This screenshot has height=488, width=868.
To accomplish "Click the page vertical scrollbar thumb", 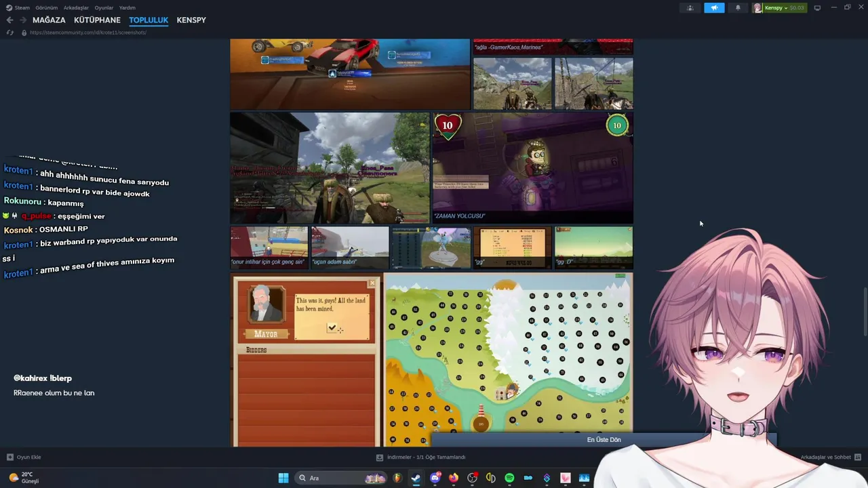I will [865, 310].
